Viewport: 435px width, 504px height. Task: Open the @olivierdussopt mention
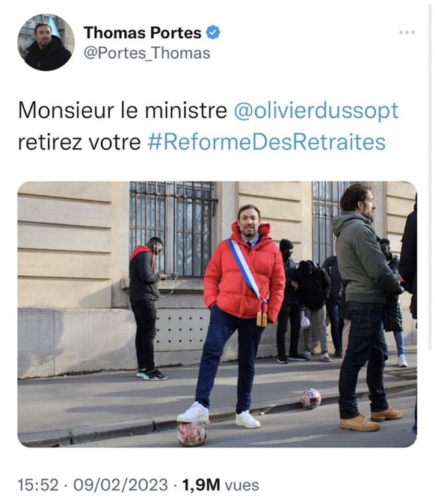point(316,110)
